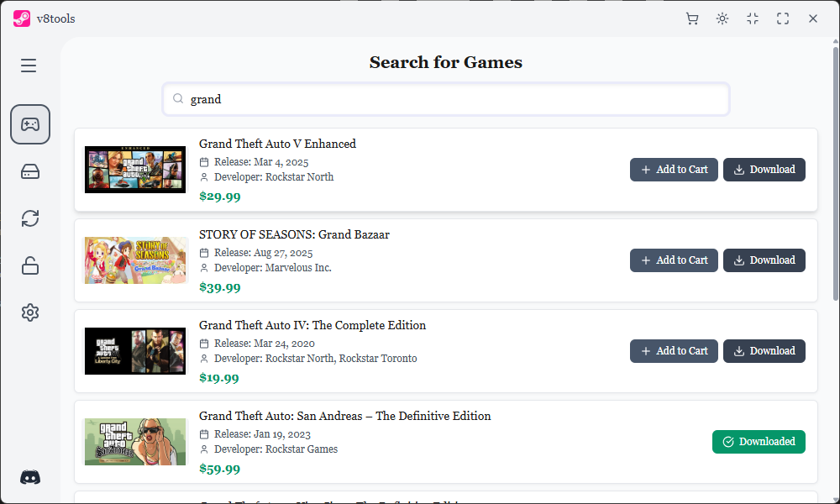Image resolution: width=840 pixels, height=504 pixels.
Task: Toggle compact view with collapse icon
Action: tap(752, 18)
